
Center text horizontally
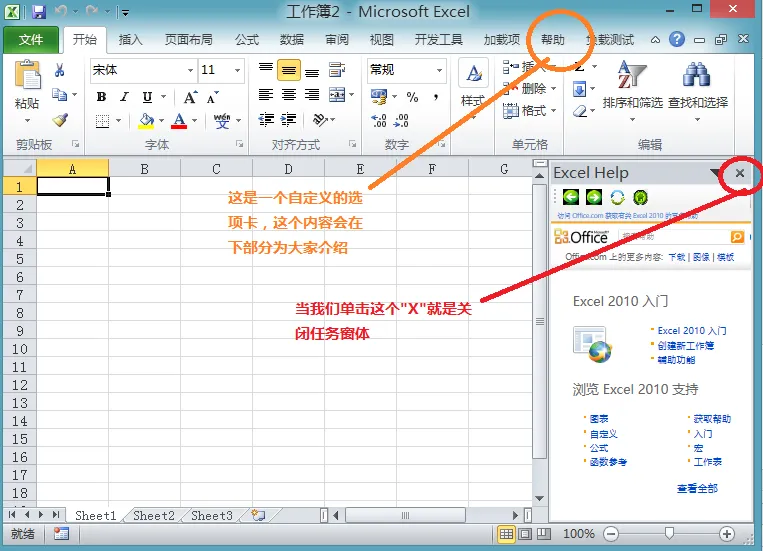289,94
